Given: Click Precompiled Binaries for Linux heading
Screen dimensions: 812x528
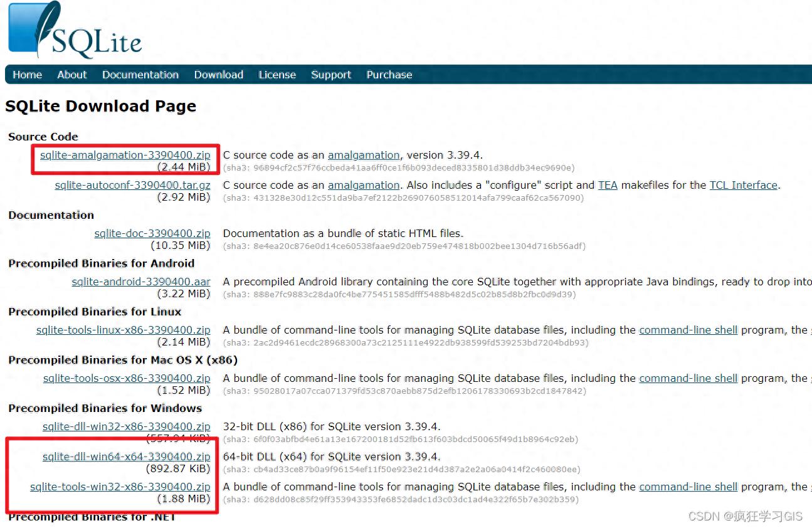Looking at the screenshot, I should [95, 312].
